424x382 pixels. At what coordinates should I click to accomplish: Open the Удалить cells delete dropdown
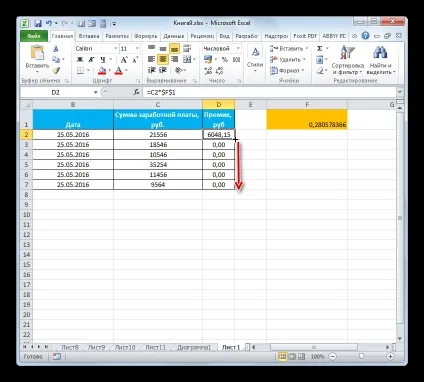pos(288,60)
